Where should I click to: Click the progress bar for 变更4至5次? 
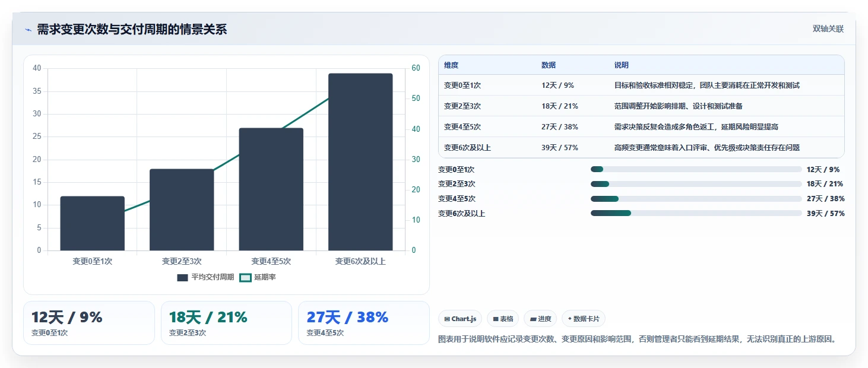696,199
